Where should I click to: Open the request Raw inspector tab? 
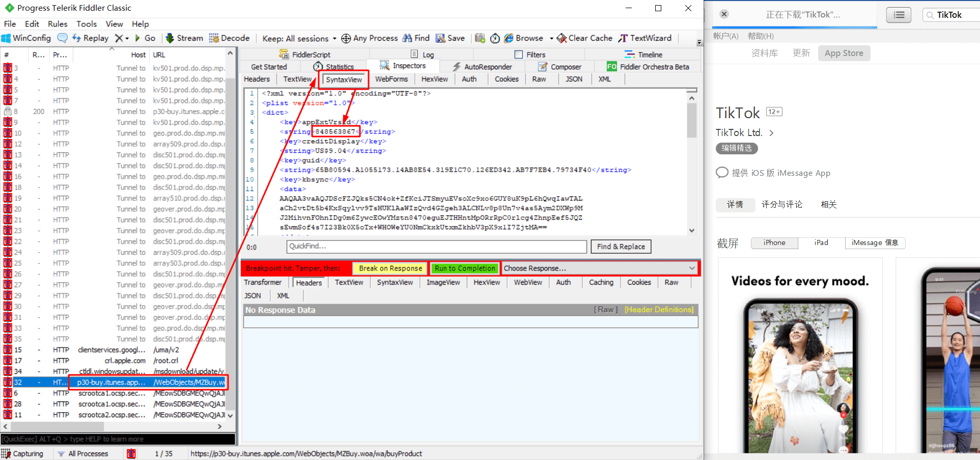(x=539, y=79)
